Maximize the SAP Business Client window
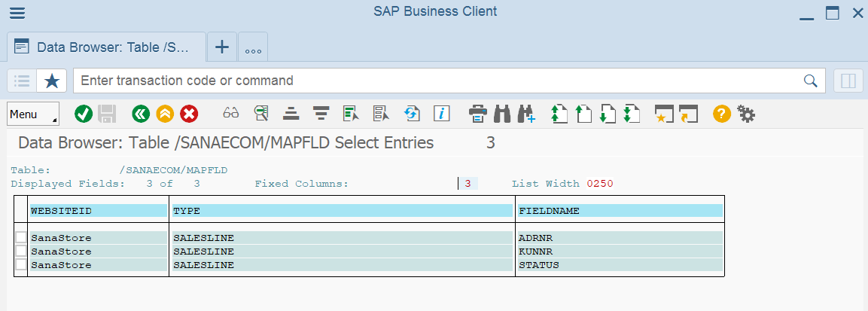This screenshot has width=868, height=311. point(833,14)
